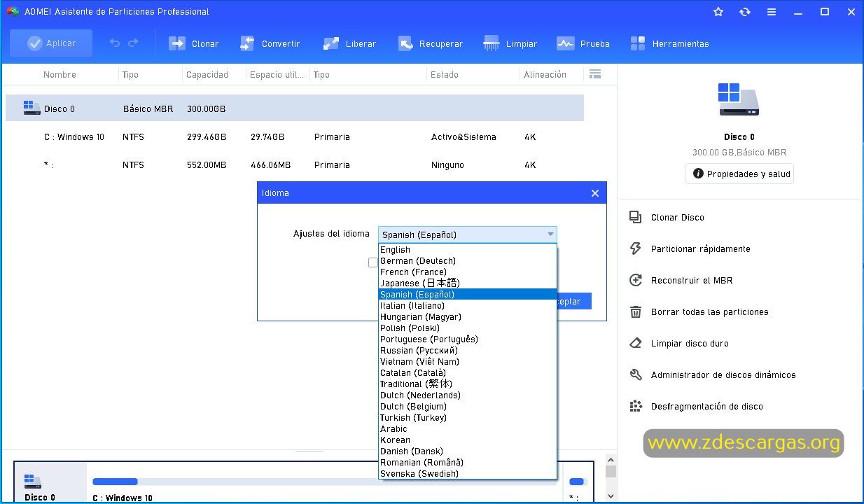
Task: Choose Portuguese (Português) option
Action: pos(468,339)
